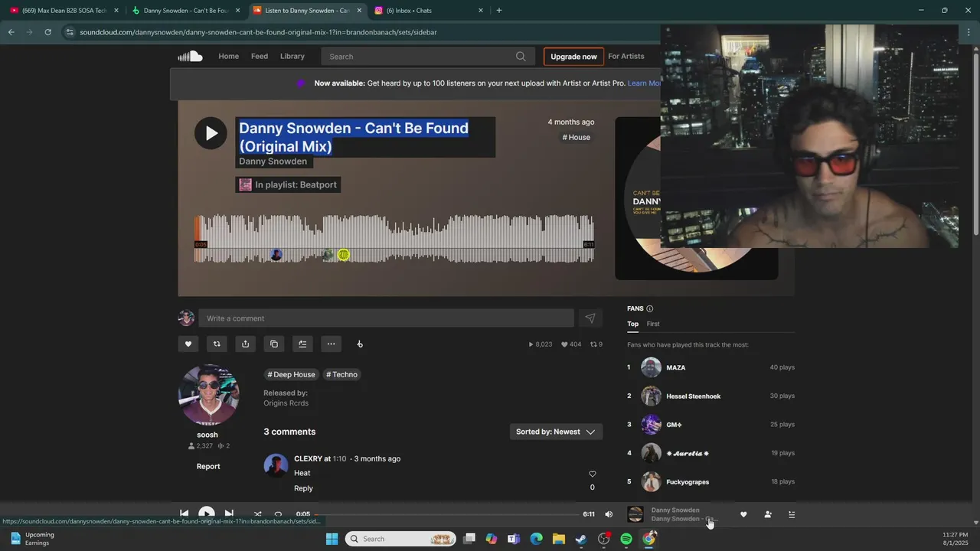Open the In playlist: Beatport link
This screenshot has width=980, height=551.
(288, 184)
